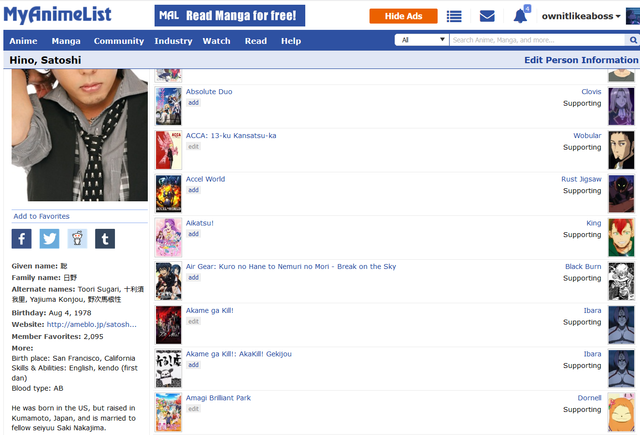Screen dimensions: 640x435
Task: Open the Rust Jigsaw character link
Action: [581, 179]
